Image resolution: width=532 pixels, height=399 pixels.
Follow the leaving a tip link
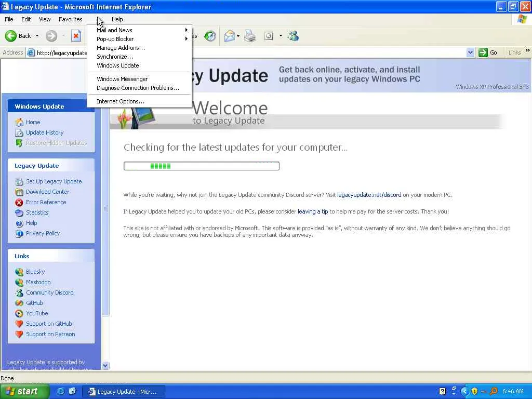coord(313,211)
